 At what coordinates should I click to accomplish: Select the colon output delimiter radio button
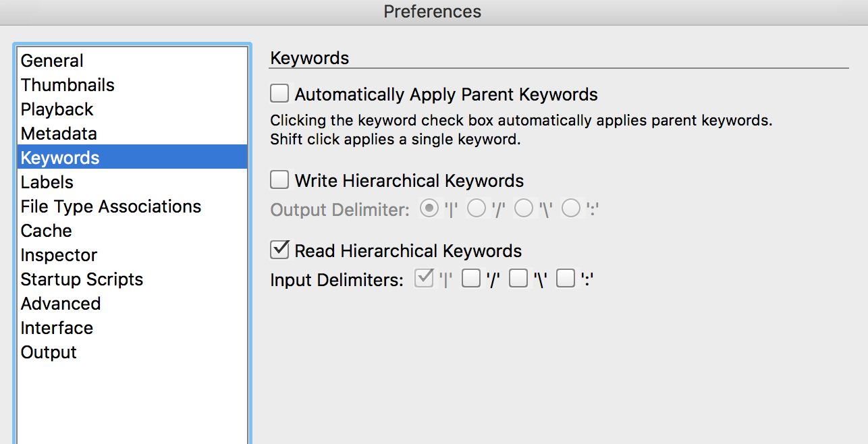[571, 209]
